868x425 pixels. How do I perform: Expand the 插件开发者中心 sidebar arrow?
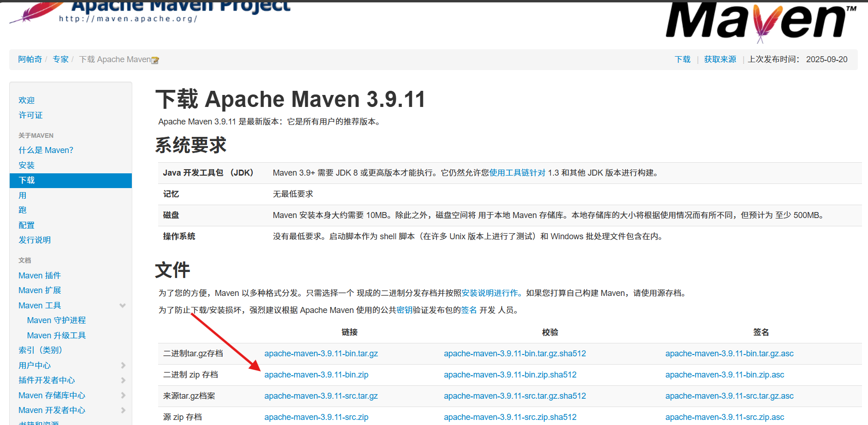coord(123,380)
